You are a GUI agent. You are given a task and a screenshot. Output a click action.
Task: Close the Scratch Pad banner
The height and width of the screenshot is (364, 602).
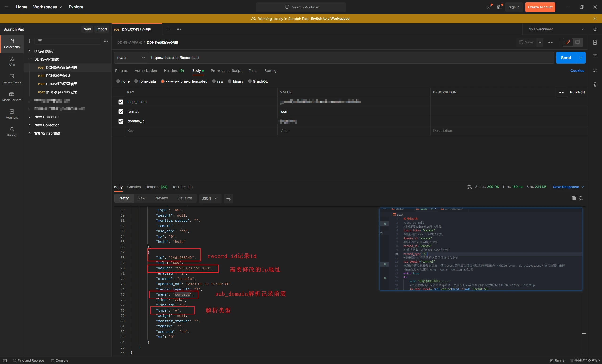595,19
